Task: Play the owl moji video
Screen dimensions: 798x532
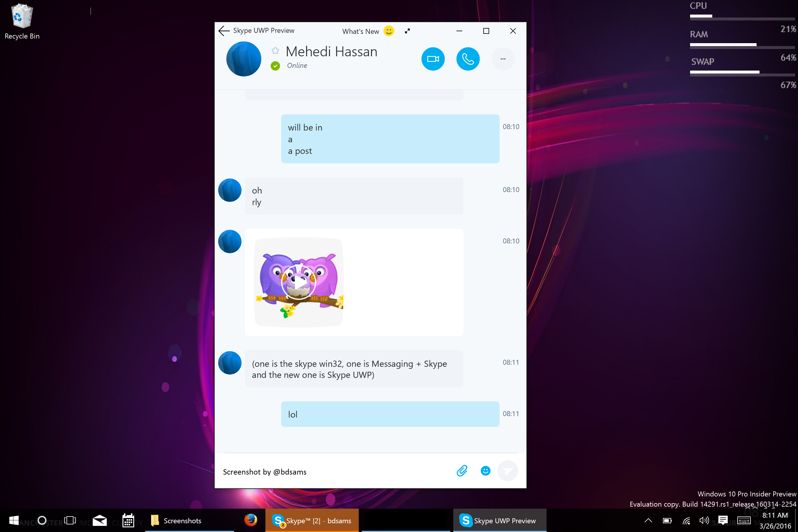Action: [x=299, y=282]
